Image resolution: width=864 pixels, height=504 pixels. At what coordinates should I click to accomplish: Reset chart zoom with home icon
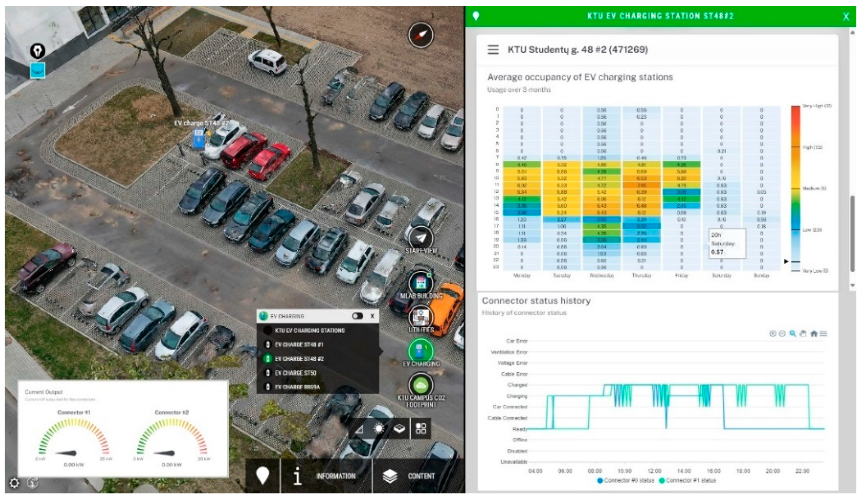pos(814,334)
